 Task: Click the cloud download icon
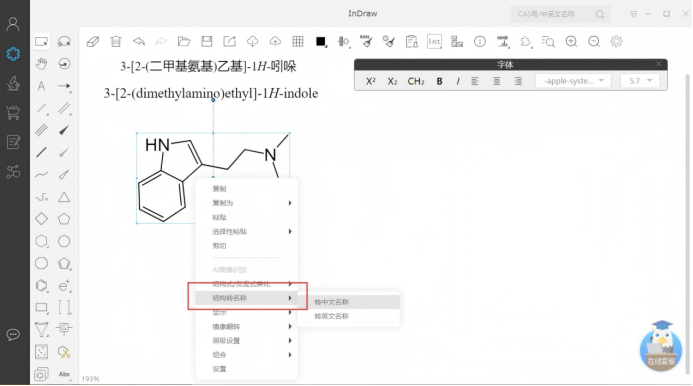point(252,42)
